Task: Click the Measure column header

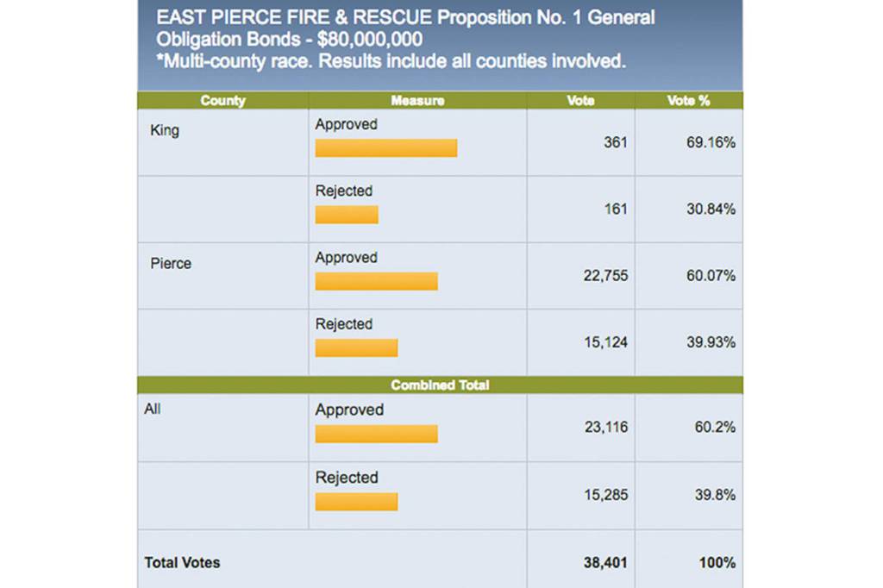Action: point(417,101)
